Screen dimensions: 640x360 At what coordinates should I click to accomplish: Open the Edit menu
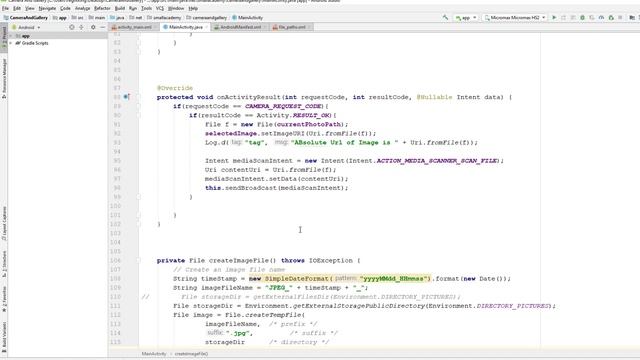click(17, 8)
